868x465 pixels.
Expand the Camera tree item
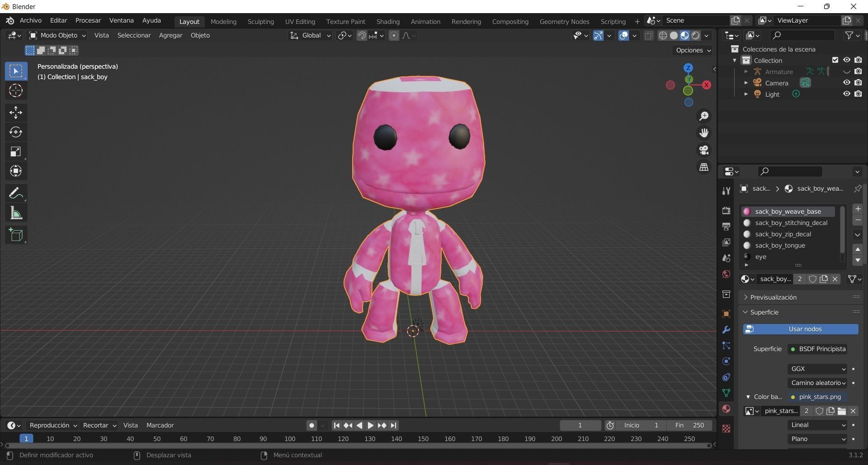tap(746, 83)
